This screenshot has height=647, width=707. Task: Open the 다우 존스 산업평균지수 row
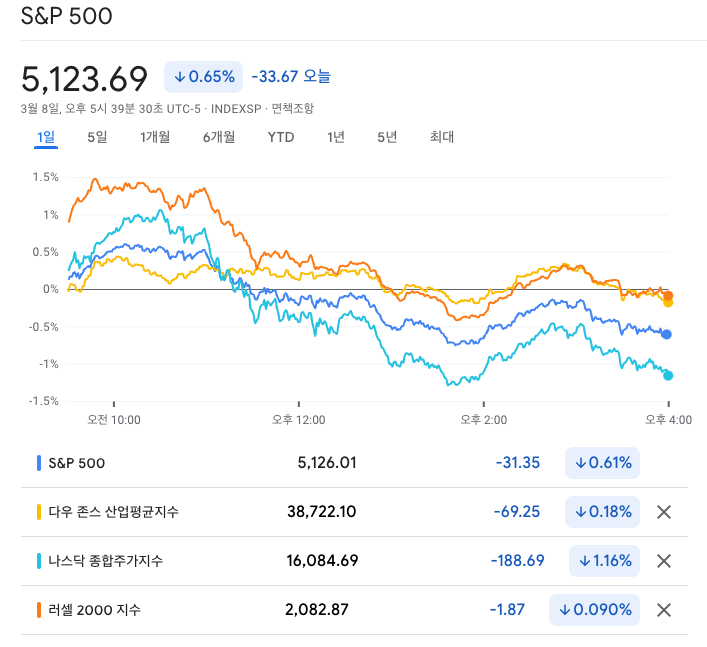point(354,512)
